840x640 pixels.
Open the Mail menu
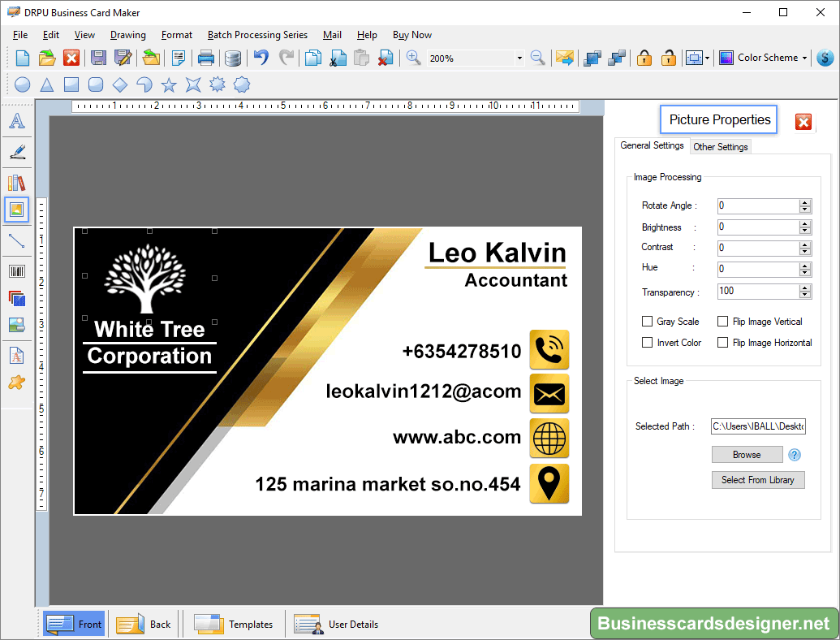point(332,35)
